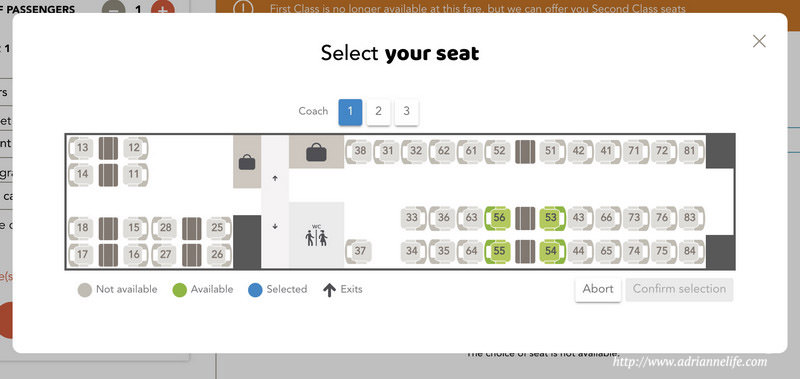Decrease the passenger count with minus

click(114, 9)
